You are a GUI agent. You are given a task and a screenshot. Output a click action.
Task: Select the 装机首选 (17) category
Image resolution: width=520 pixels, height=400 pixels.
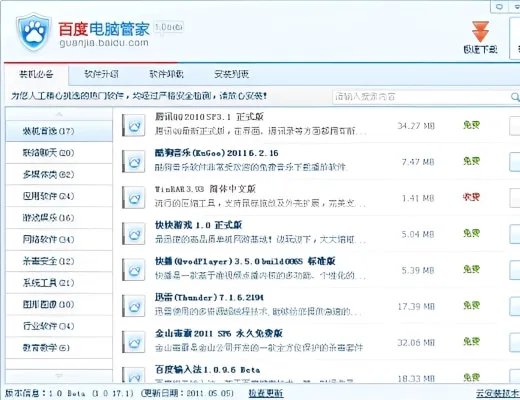[59, 131]
